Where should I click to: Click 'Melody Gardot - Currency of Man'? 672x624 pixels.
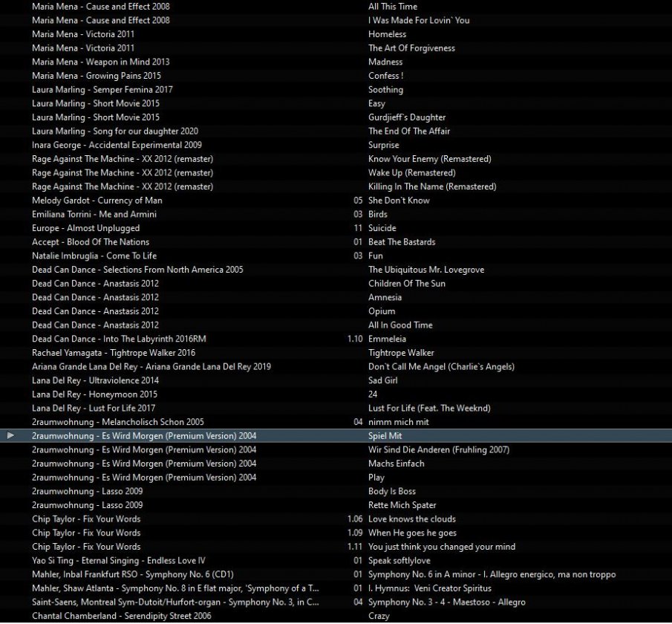[x=97, y=201]
